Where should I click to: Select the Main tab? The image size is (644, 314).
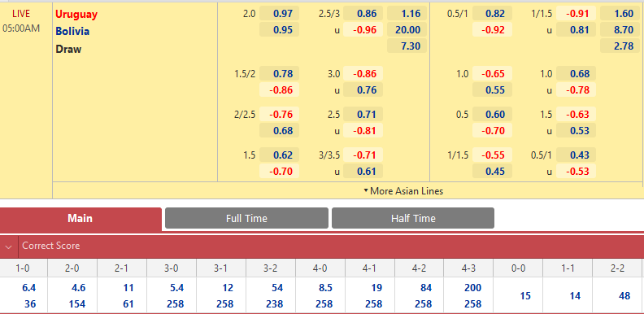click(80, 218)
